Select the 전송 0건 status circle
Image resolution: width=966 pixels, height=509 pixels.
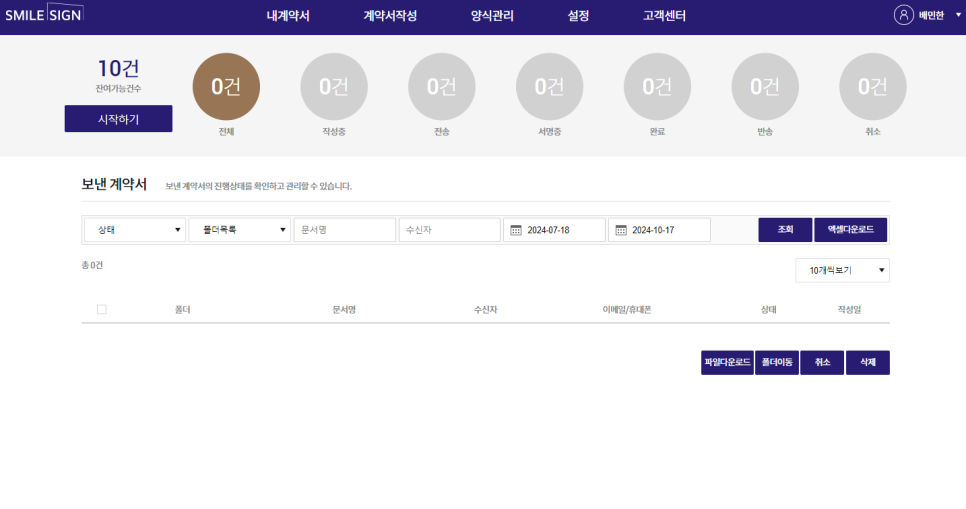pyautogui.click(x=442, y=86)
